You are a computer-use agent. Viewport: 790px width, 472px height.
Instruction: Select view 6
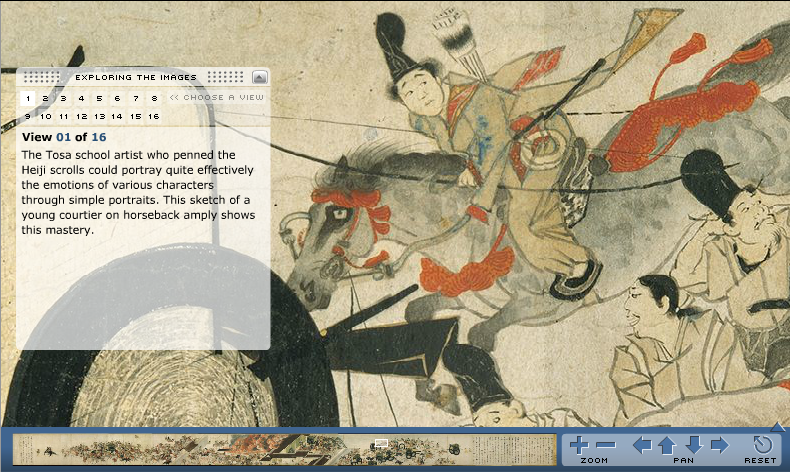click(117, 98)
